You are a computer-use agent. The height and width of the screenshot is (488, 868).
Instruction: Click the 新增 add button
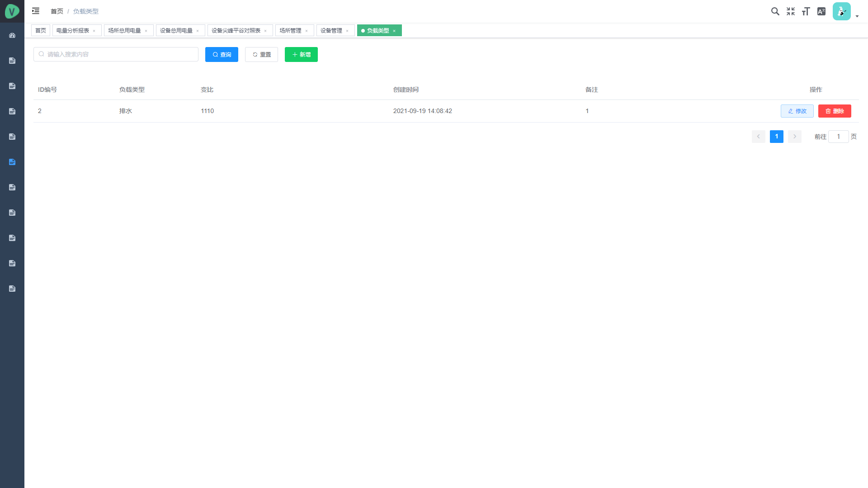tap(301, 55)
